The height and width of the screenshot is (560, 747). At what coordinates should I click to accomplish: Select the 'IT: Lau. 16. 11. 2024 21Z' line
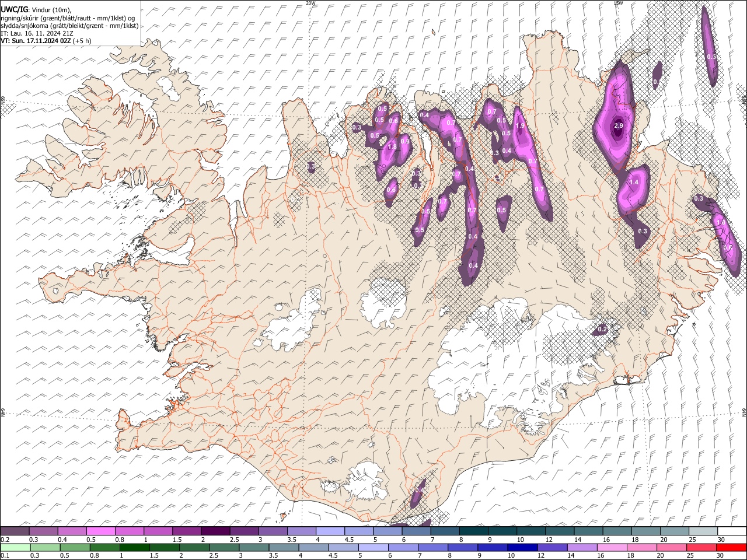[x=37, y=33]
